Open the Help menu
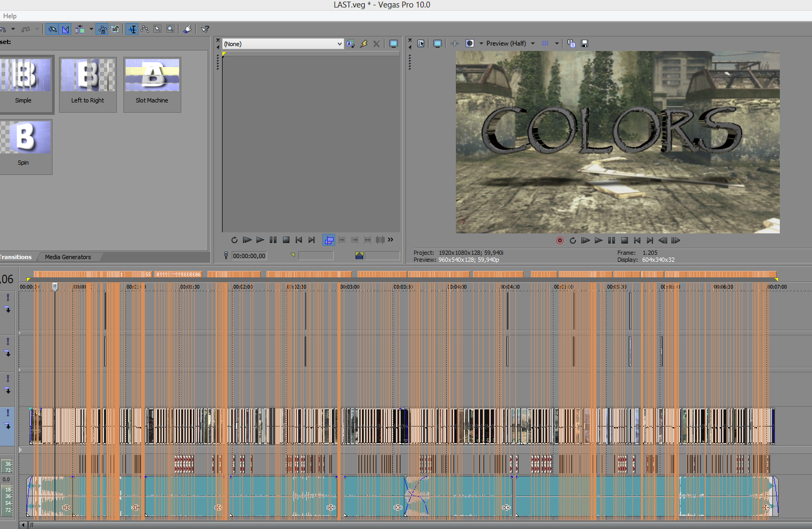Viewport: 812px width, 529px height. pyautogui.click(x=10, y=16)
